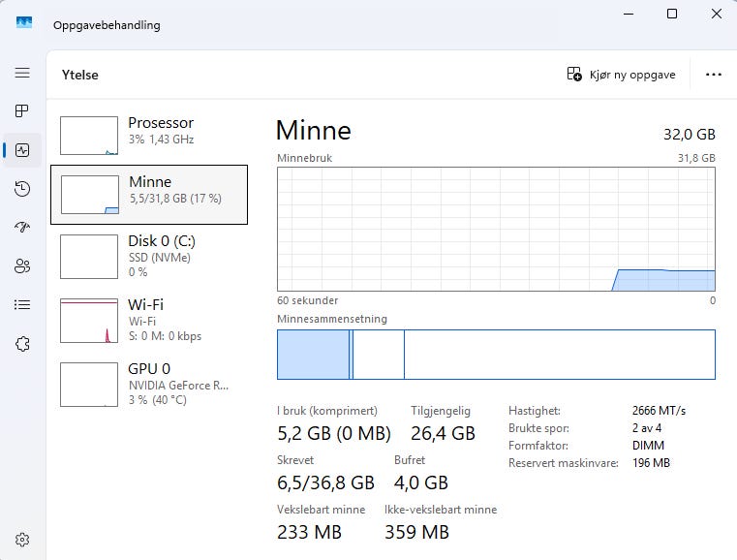Click the 359 MB Ikke-vekslebart minne value
This screenshot has width=737, height=560.
(416, 532)
